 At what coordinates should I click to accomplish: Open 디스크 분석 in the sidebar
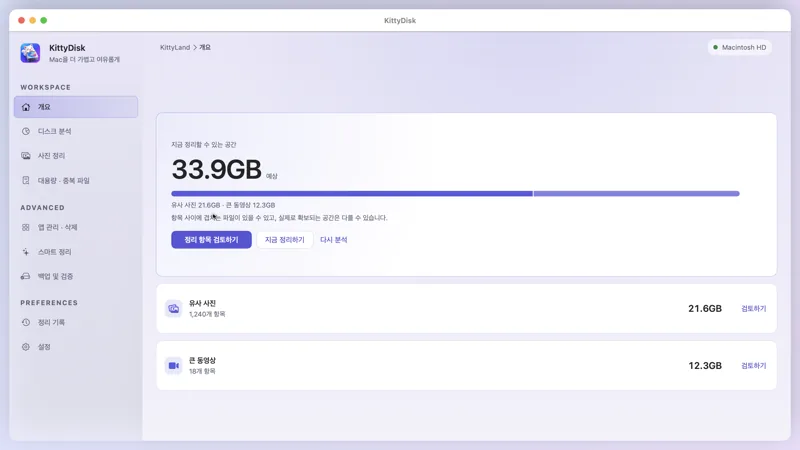point(76,132)
